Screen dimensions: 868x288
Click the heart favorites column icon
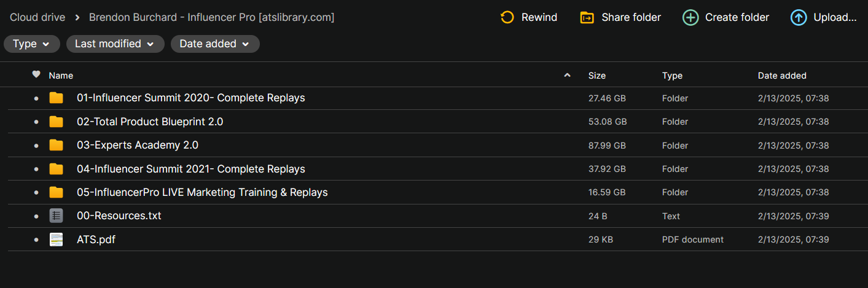[36, 75]
